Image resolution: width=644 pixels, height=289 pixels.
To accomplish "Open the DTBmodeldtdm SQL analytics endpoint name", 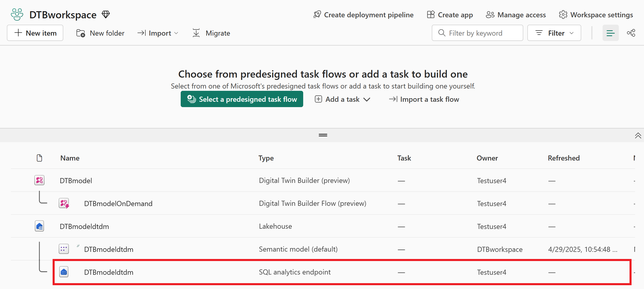I will (x=109, y=272).
